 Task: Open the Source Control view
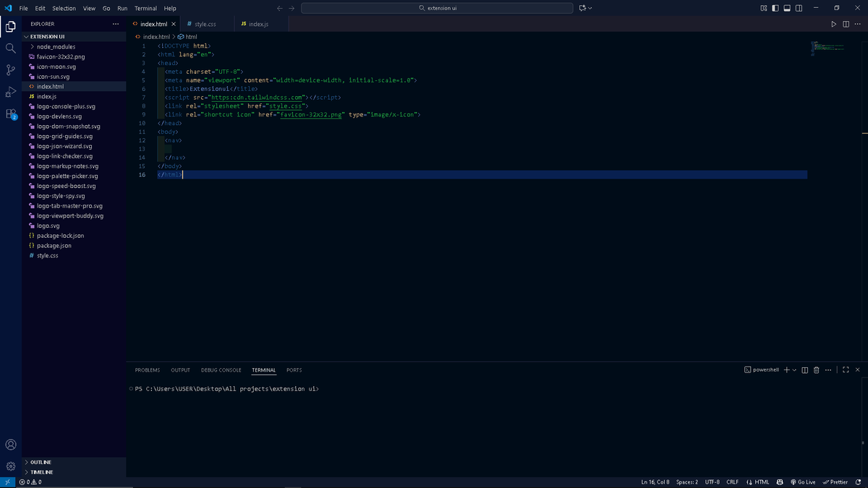(11, 70)
